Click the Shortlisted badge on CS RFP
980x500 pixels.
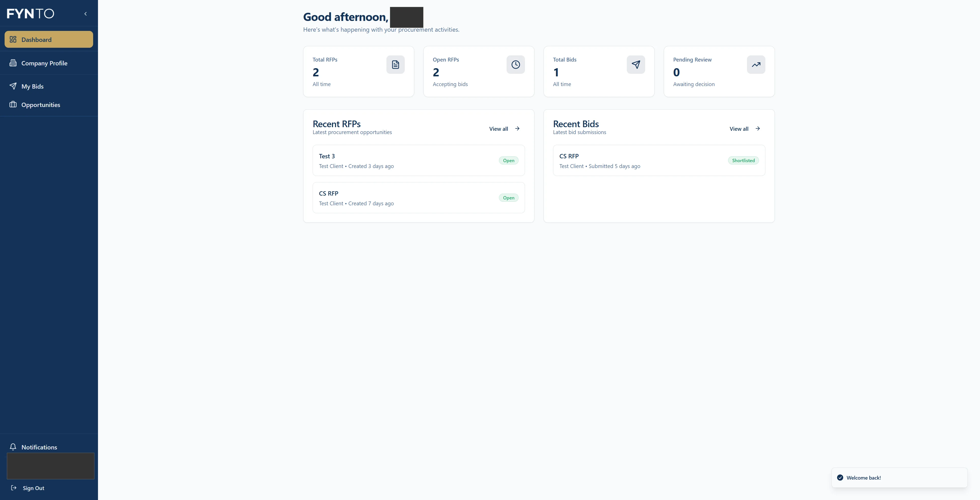pyautogui.click(x=743, y=160)
